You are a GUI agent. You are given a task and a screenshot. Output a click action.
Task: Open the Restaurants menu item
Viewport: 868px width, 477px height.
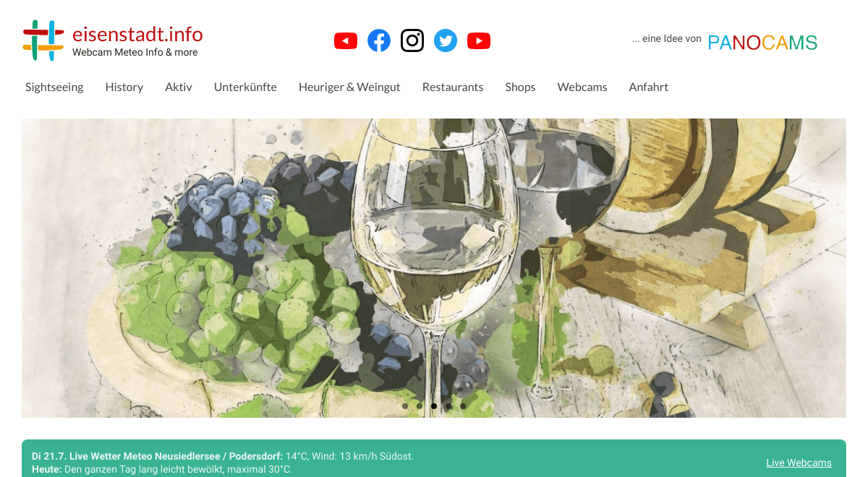tap(453, 87)
